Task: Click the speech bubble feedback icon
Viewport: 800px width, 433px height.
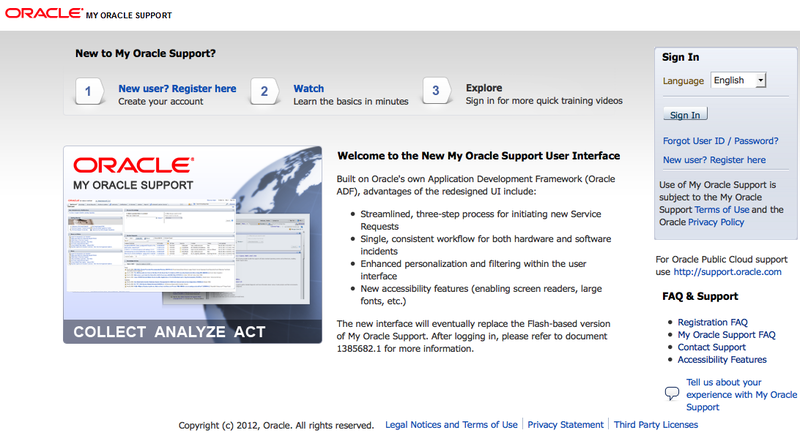Action: [x=672, y=393]
